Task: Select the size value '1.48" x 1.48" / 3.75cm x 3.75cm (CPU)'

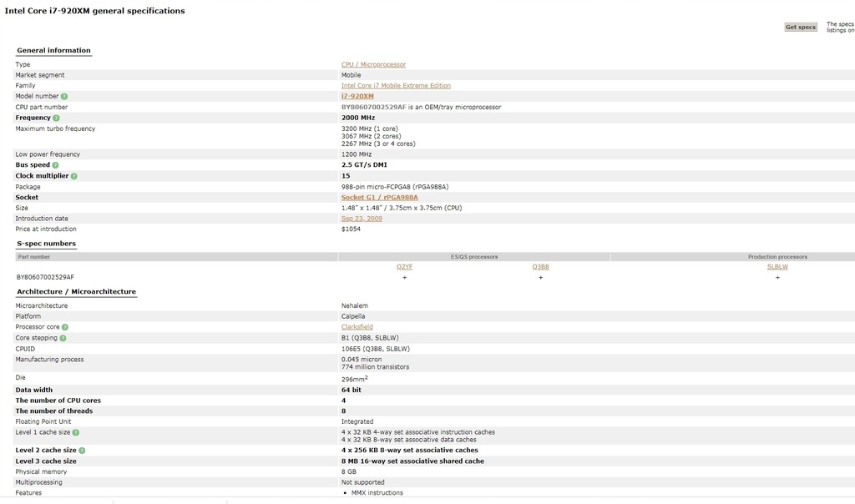Action: (402, 208)
